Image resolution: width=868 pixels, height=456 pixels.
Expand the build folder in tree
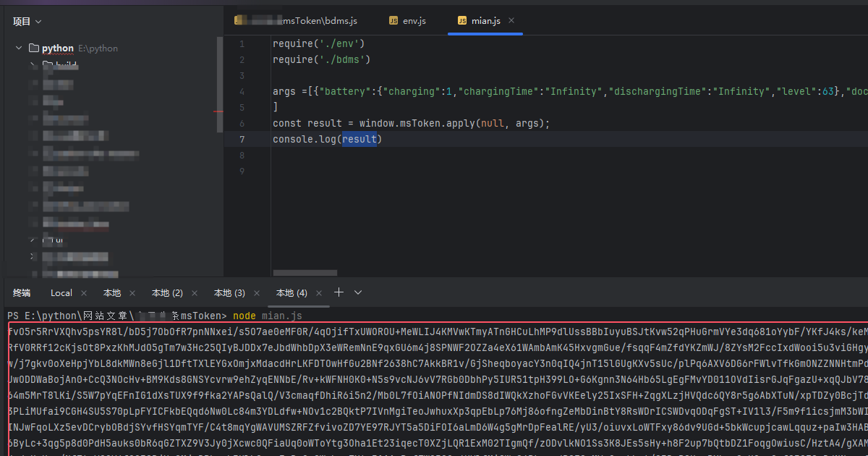coord(33,66)
